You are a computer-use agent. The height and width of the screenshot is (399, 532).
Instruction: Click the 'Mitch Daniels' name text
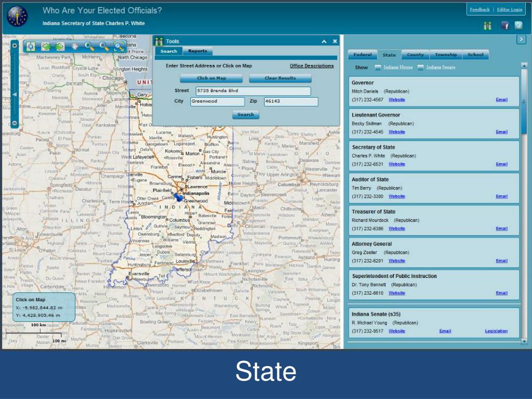click(365, 91)
